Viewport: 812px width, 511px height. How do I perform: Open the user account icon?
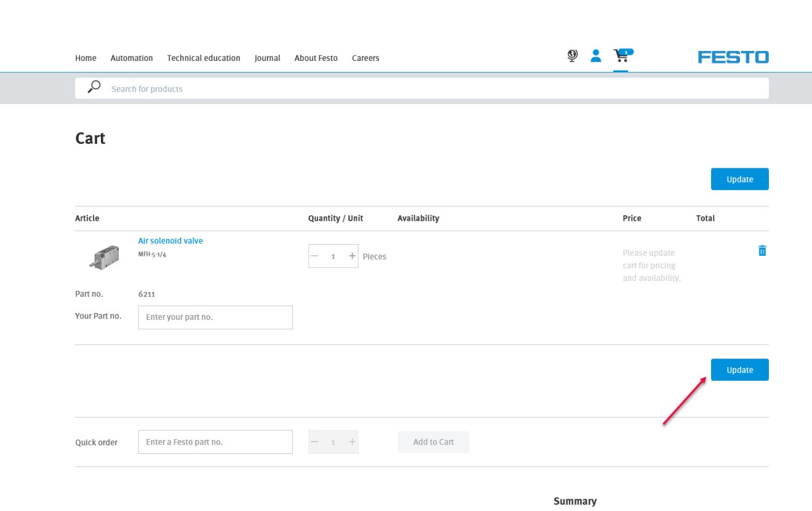(595, 56)
